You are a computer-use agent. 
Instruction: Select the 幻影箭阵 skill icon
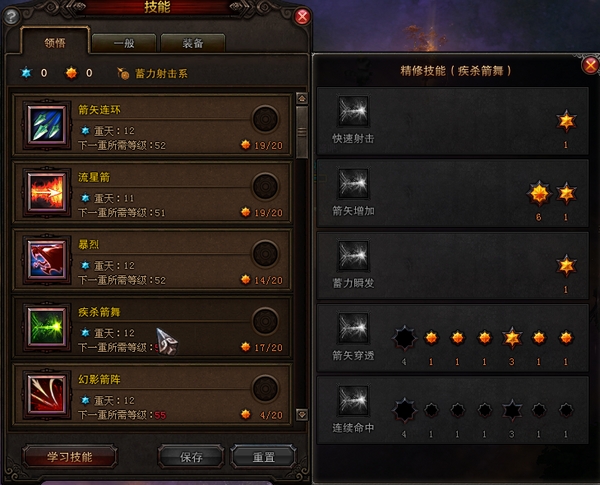pyautogui.click(x=47, y=395)
